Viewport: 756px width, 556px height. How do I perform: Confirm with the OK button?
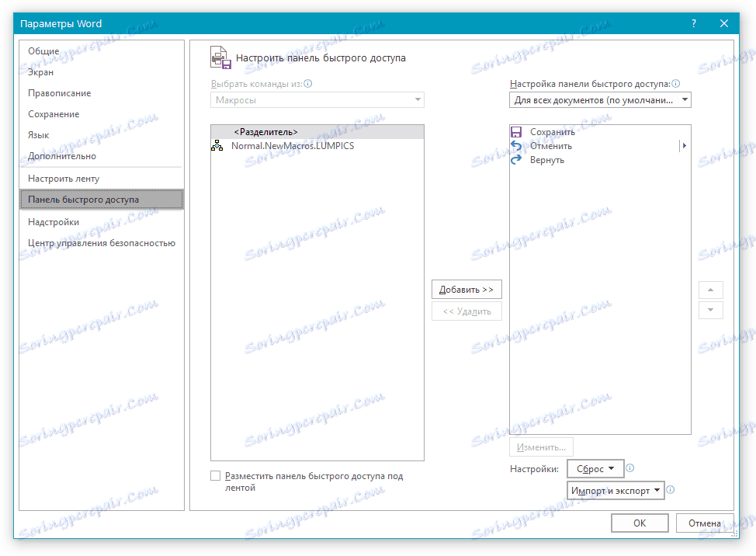[x=640, y=523]
